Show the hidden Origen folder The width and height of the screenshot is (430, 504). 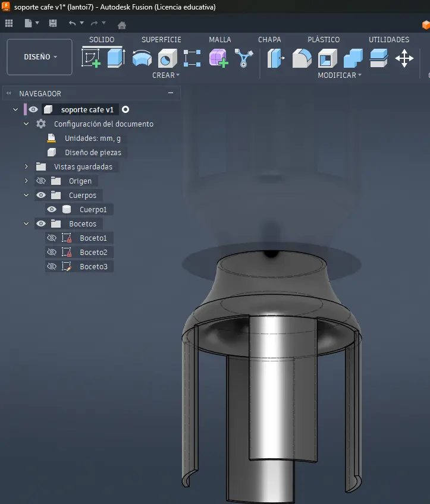(x=41, y=181)
